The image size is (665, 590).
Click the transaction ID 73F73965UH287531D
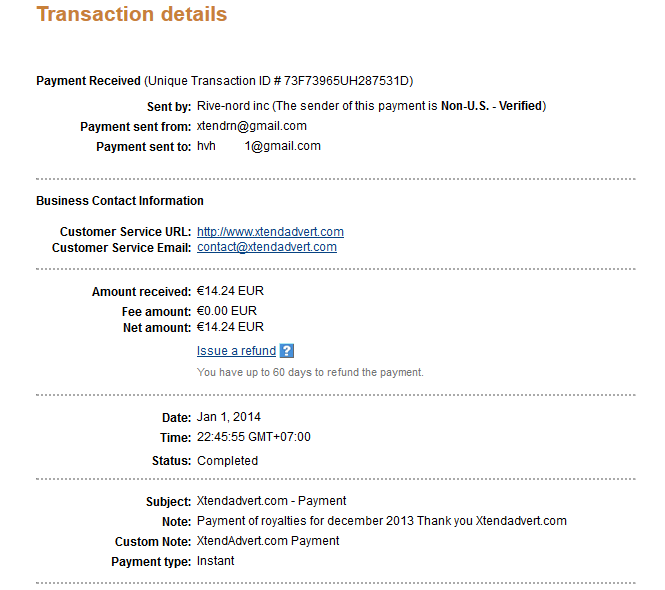(346, 81)
